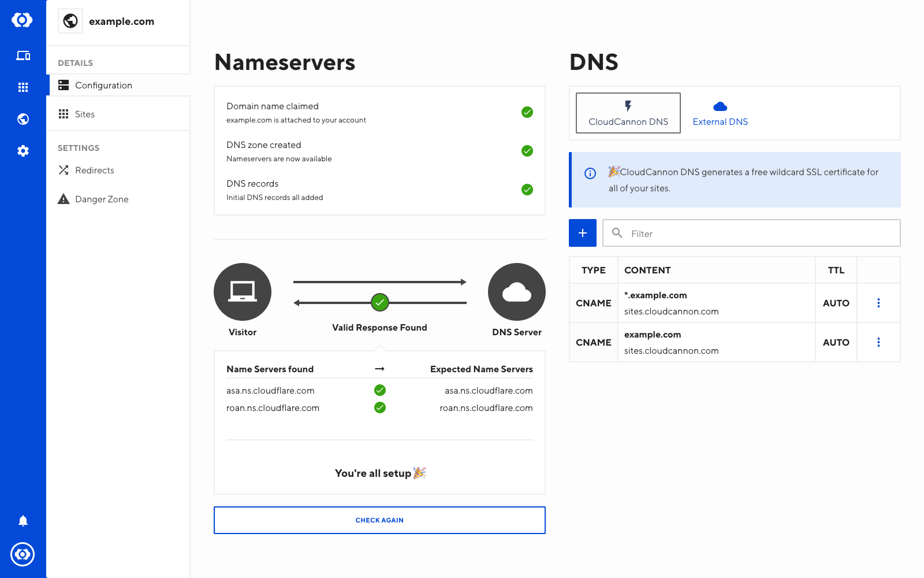
Task: Open options menu for *.example.com record
Action: (878, 303)
